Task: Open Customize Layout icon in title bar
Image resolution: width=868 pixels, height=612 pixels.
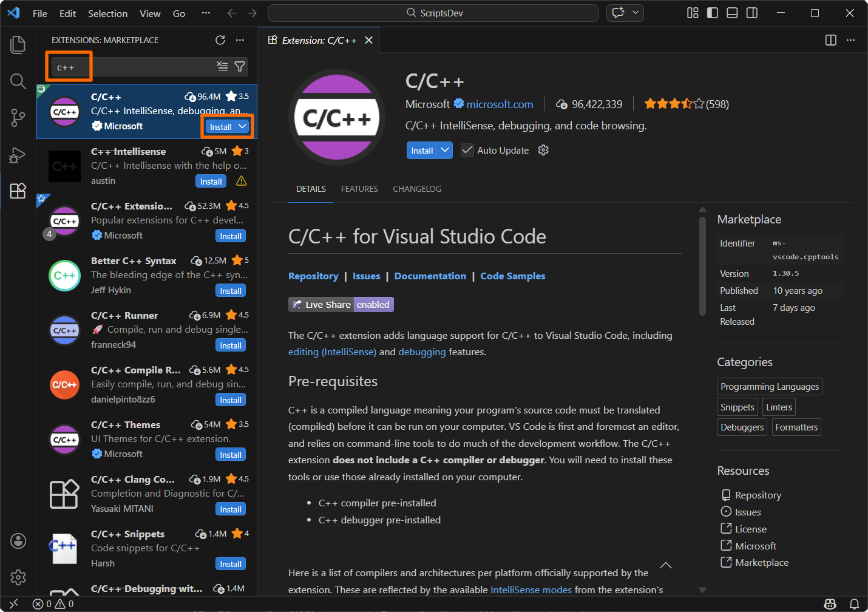Action: tap(693, 13)
